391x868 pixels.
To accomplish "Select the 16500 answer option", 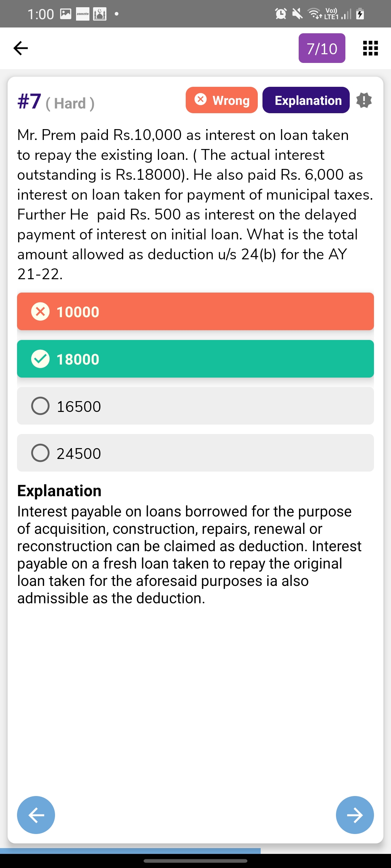I will [x=195, y=406].
